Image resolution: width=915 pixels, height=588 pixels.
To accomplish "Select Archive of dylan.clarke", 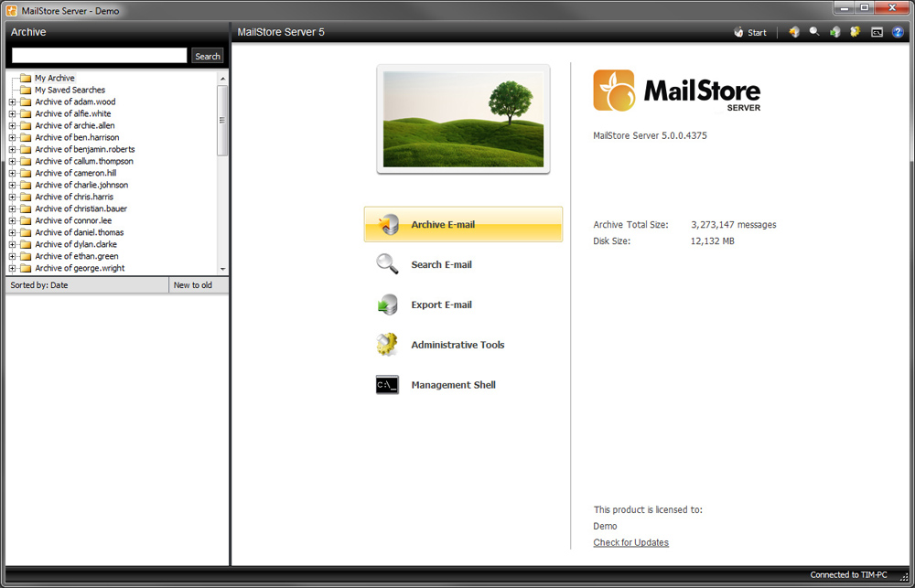I will click(x=76, y=244).
